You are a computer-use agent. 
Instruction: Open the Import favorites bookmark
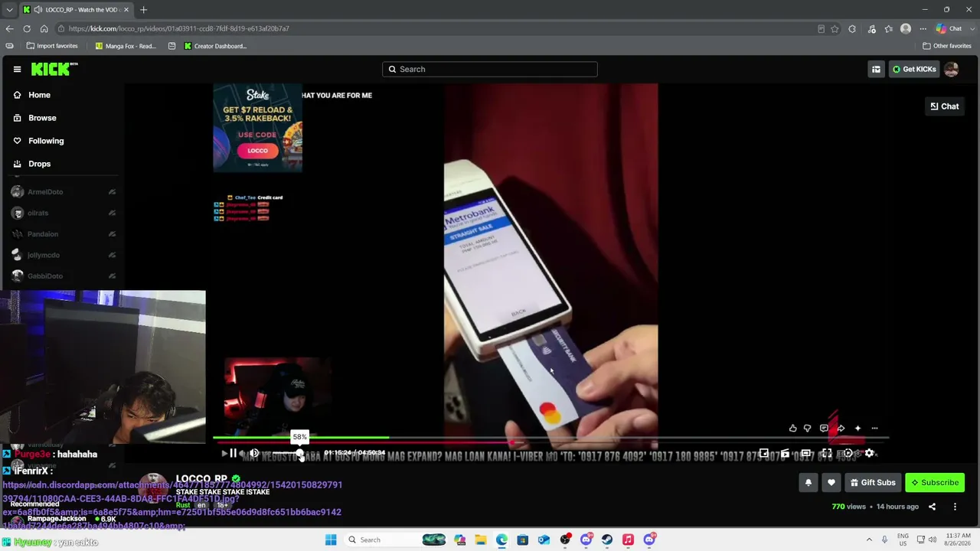click(x=52, y=46)
